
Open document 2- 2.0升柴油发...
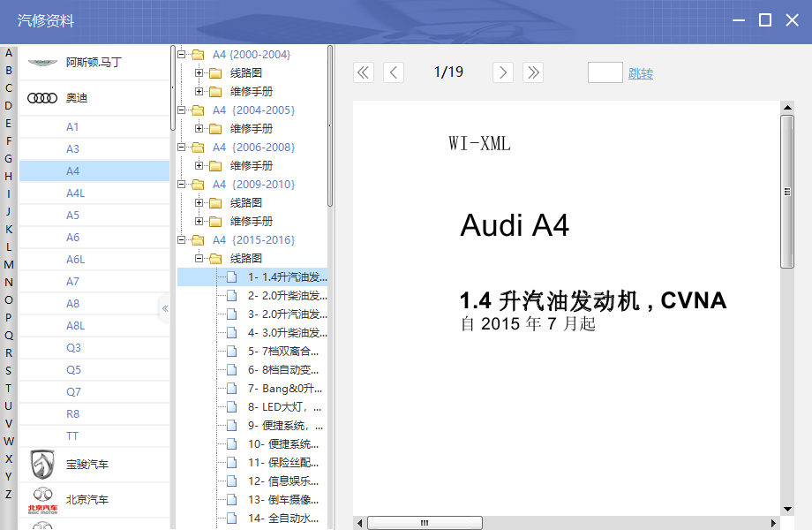(x=288, y=296)
